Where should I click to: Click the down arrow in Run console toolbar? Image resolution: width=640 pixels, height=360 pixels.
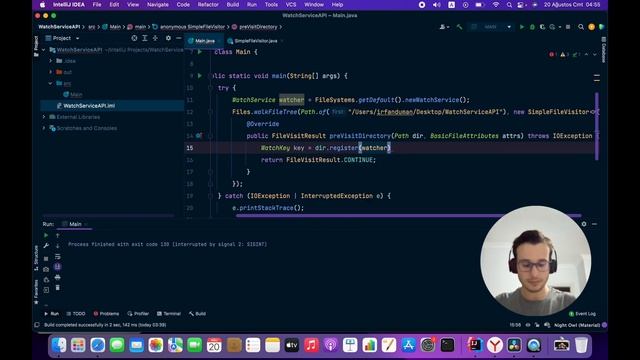click(58, 246)
